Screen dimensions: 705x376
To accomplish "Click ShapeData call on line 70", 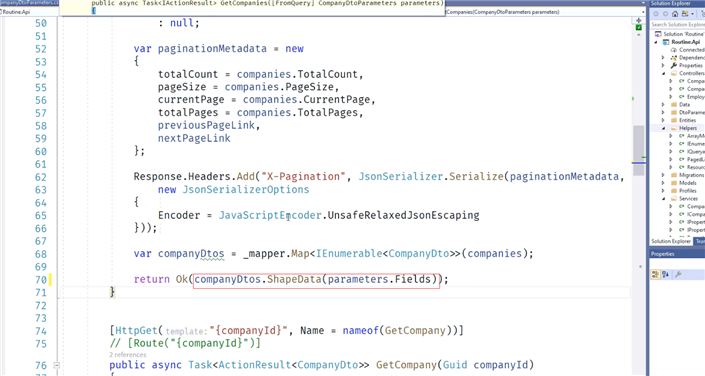I will [294, 279].
